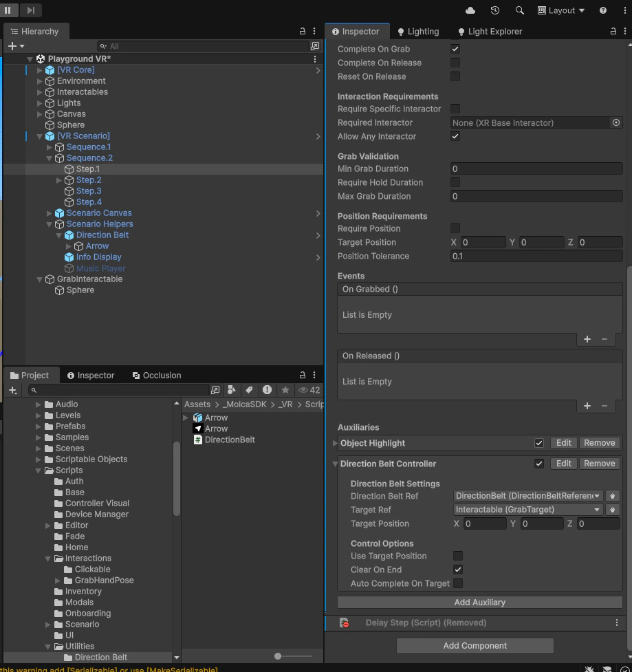The image size is (632, 672).
Task: Add an entry to On Released event
Action: click(x=587, y=406)
